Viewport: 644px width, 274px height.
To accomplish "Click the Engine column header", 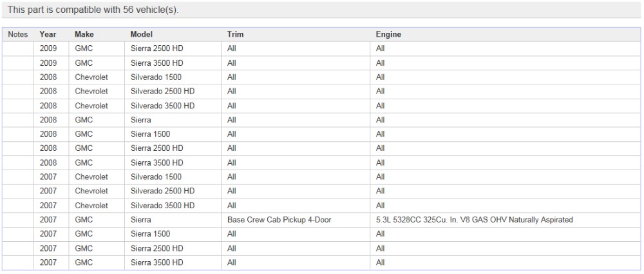I will 388,34.
